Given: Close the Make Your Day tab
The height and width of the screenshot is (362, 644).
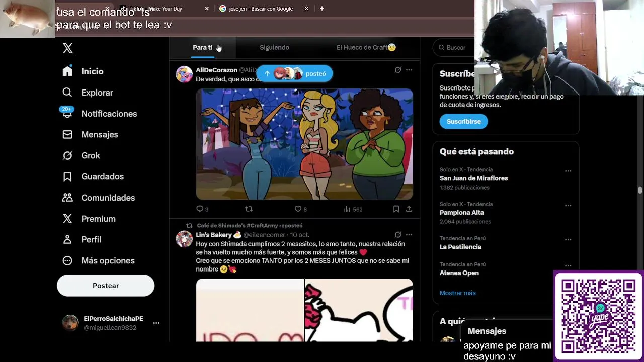Looking at the screenshot, I should pos(207,9).
